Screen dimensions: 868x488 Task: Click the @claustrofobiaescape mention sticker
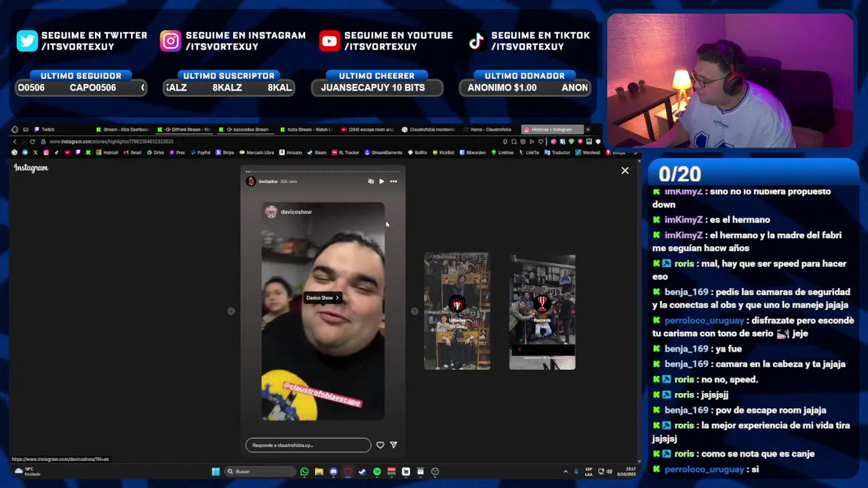coord(322,393)
